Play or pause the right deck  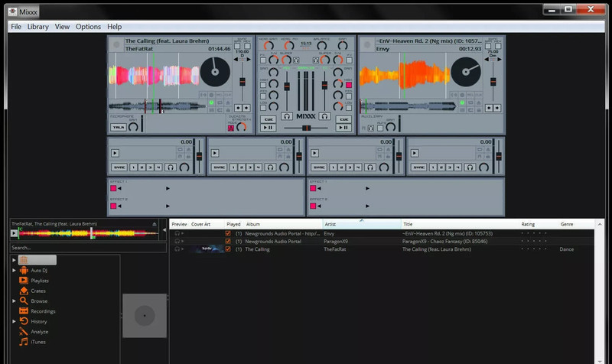coord(343,128)
